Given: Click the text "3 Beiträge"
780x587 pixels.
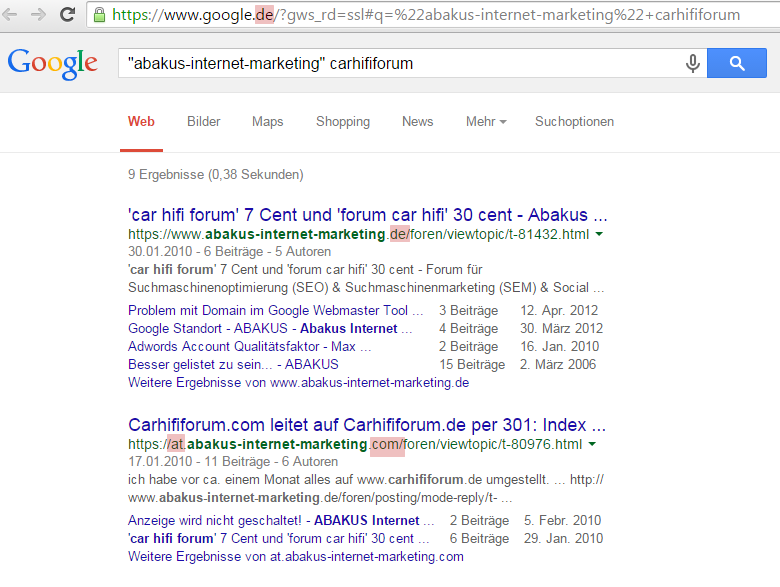Looking at the screenshot, I should tap(468, 311).
